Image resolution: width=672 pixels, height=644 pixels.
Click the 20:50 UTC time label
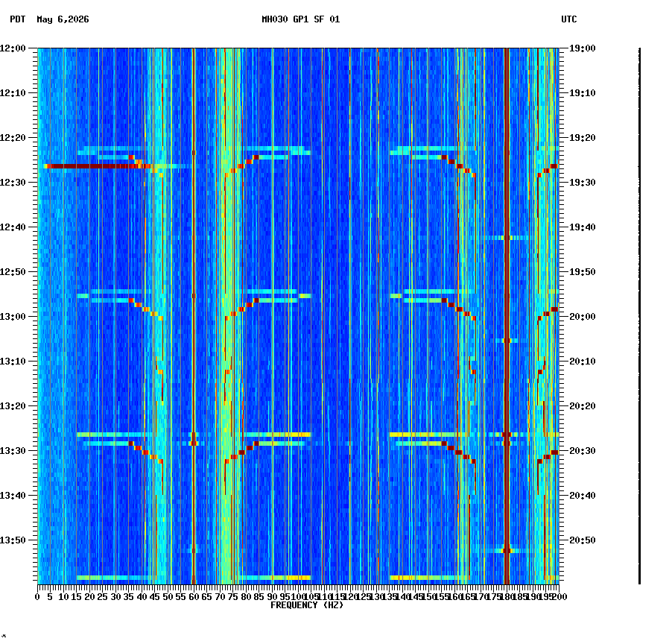tap(583, 540)
